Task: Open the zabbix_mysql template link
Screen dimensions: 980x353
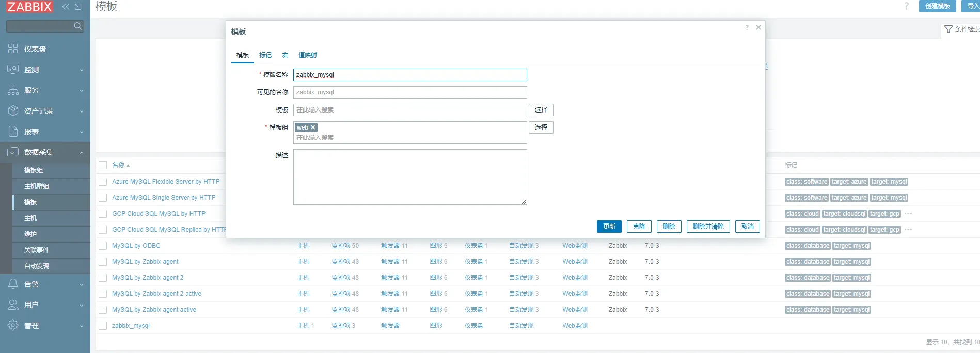Action: point(131,326)
